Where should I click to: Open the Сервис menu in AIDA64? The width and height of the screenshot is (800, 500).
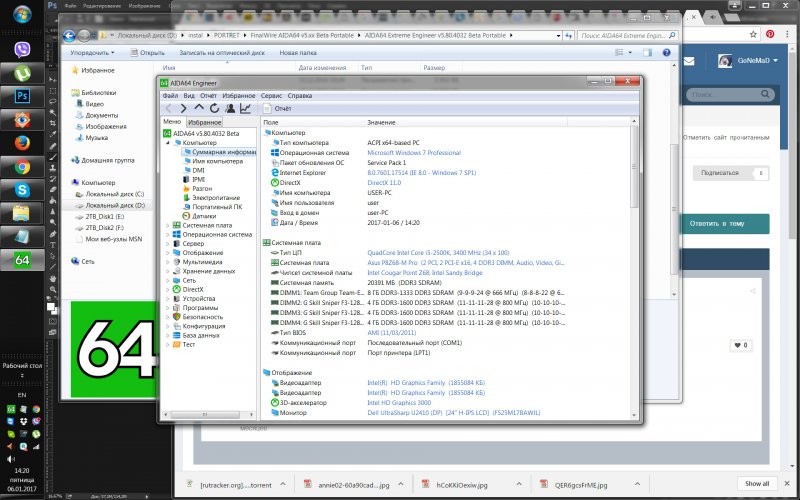coord(271,95)
